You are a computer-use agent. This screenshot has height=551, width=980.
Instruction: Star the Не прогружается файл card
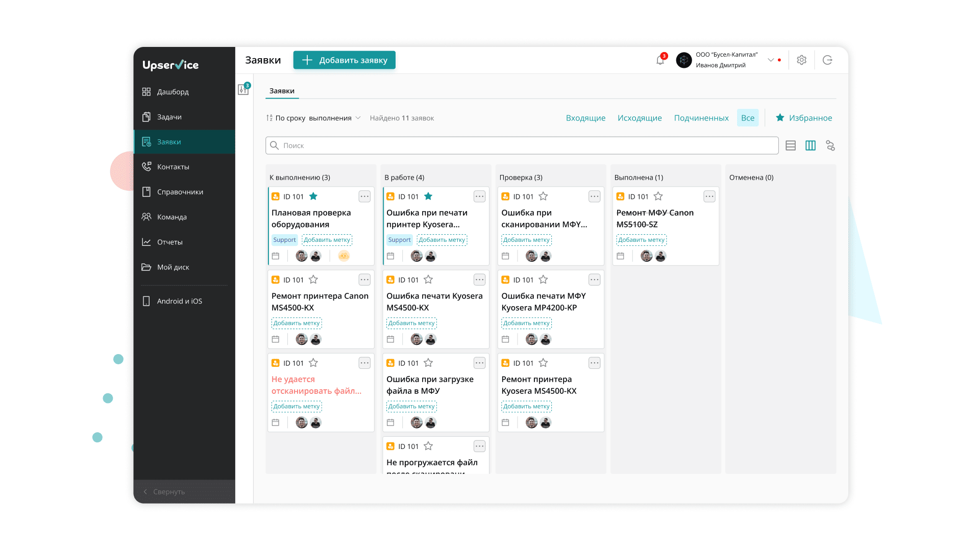tap(428, 446)
